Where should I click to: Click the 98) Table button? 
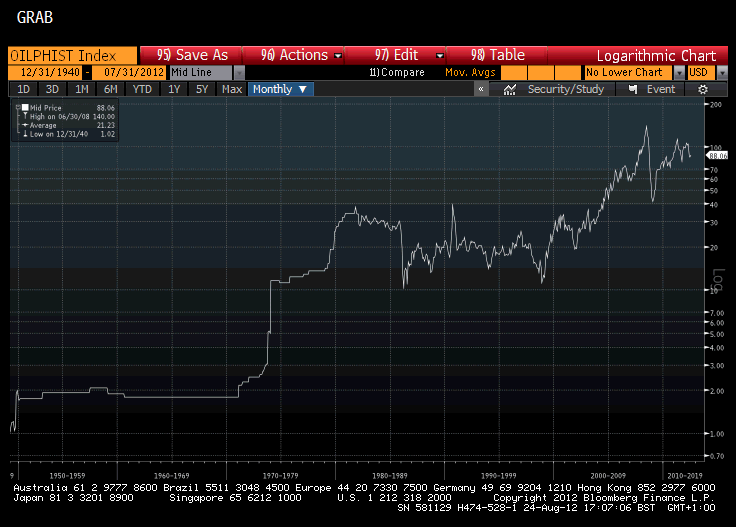coord(498,55)
